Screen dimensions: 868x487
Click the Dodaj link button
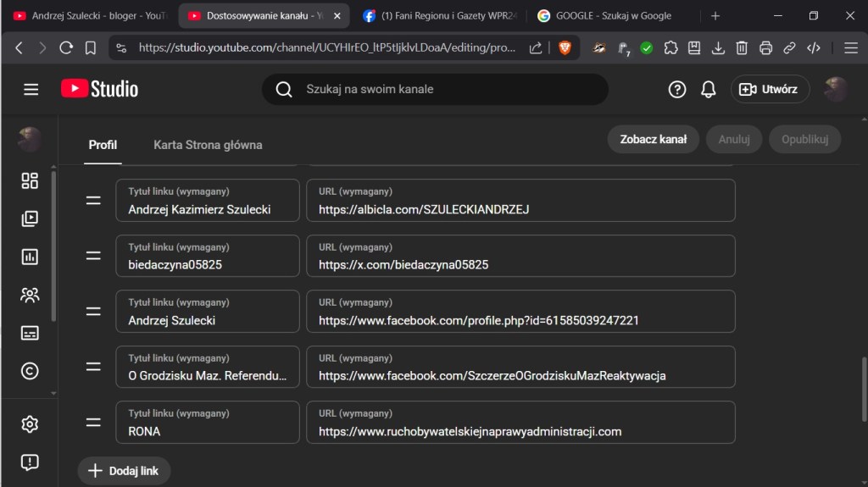click(124, 471)
